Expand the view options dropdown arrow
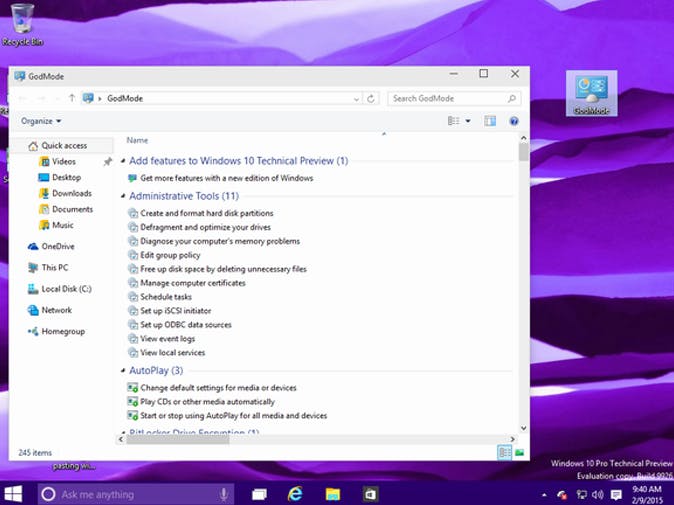The image size is (674, 505). (x=468, y=121)
